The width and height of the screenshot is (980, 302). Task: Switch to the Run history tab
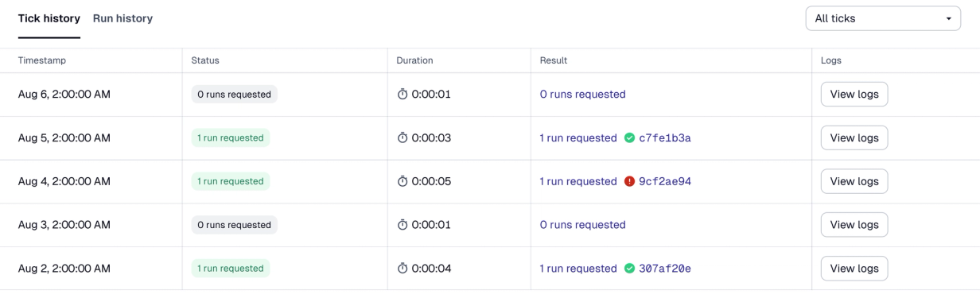[x=122, y=18]
